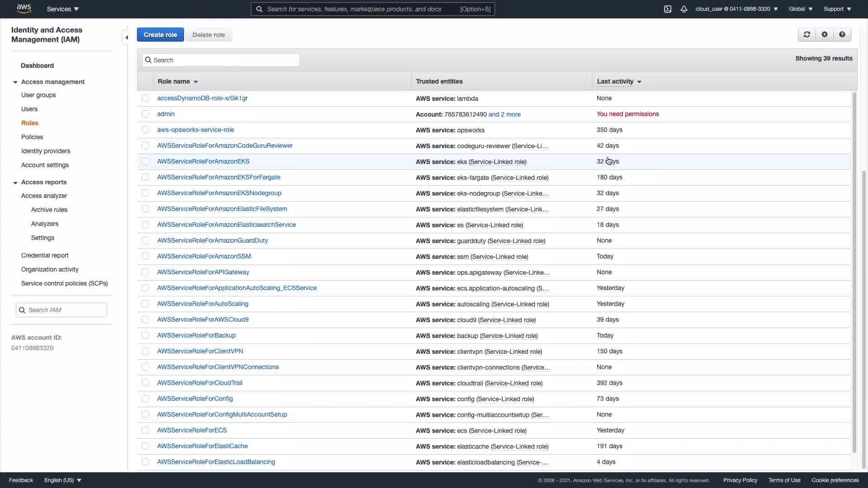868x488 pixels.
Task: Open the CloudShell terminal icon
Action: tap(668, 9)
